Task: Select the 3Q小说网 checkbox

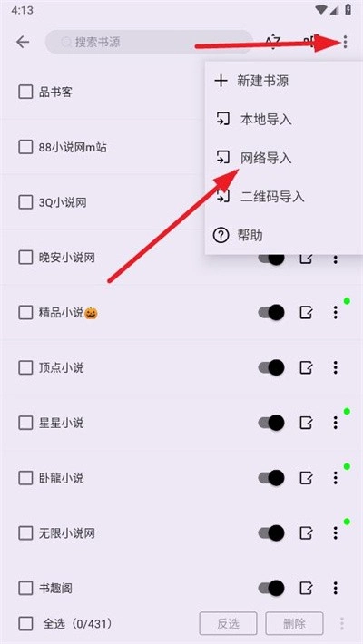Action: coord(25,202)
